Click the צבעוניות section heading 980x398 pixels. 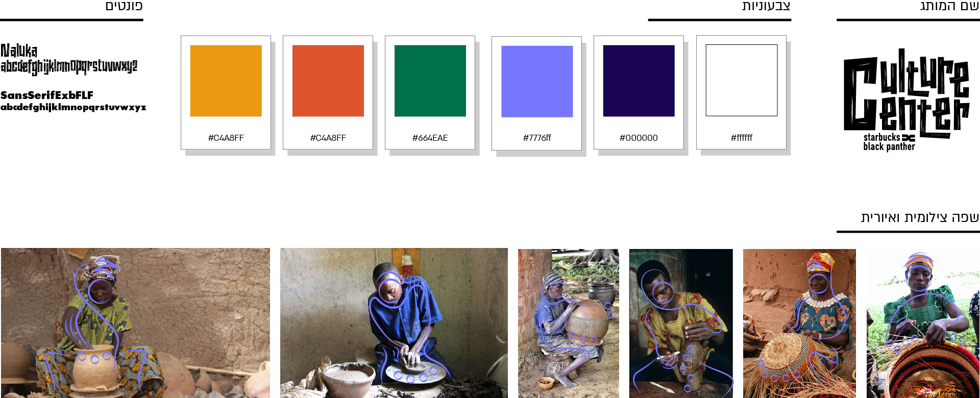pos(766,6)
